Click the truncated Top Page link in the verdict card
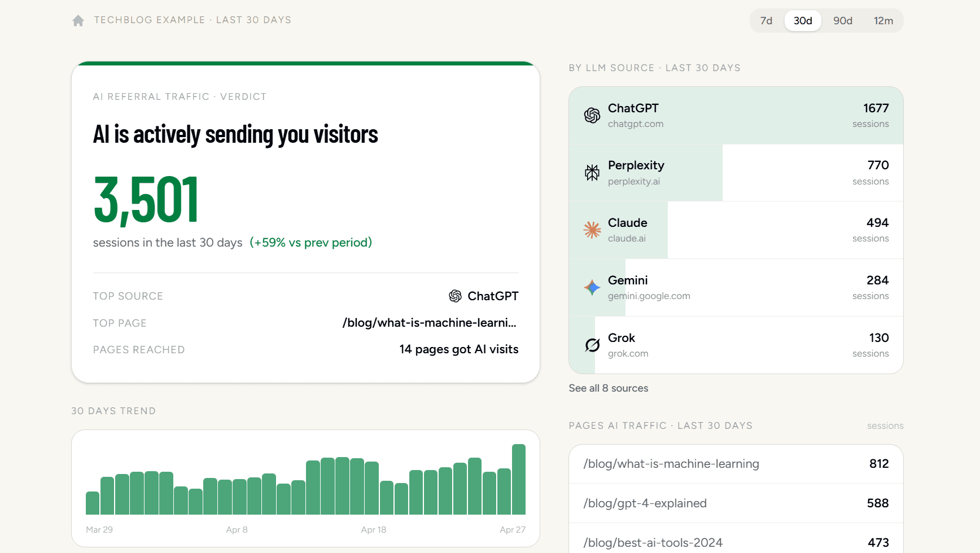980x553 pixels. (x=430, y=323)
